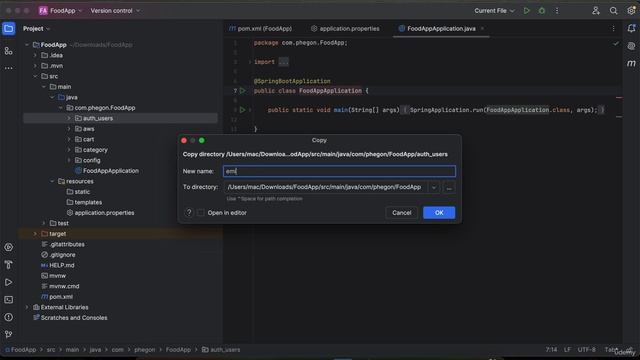Screen dimensions: 640x360
Task: Open Maven tool window
Action: (x=631, y=63)
